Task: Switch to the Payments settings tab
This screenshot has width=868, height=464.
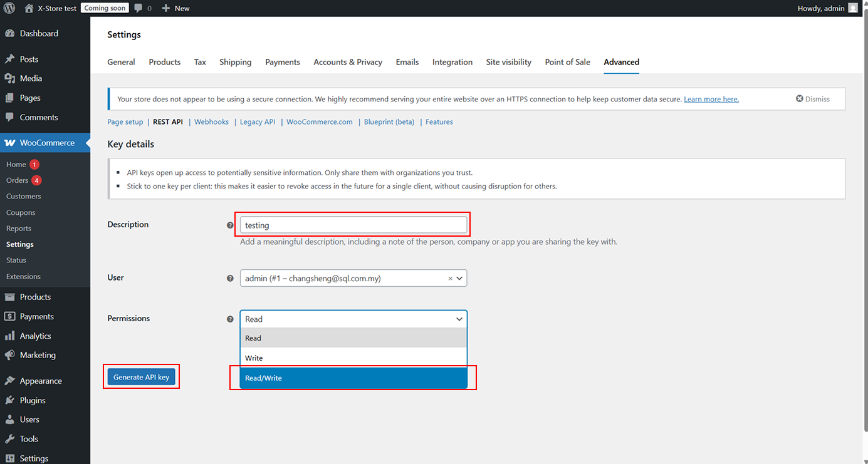Action: pos(282,62)
